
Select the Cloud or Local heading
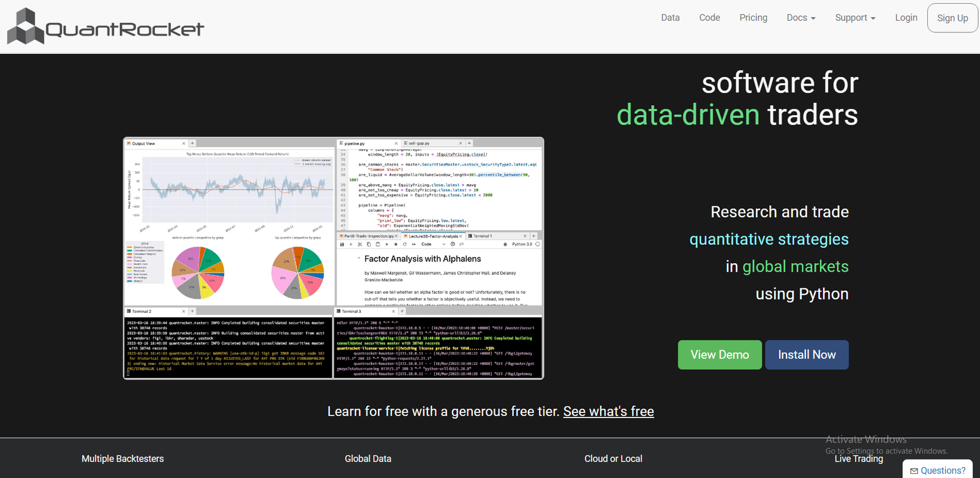point(613,458)
